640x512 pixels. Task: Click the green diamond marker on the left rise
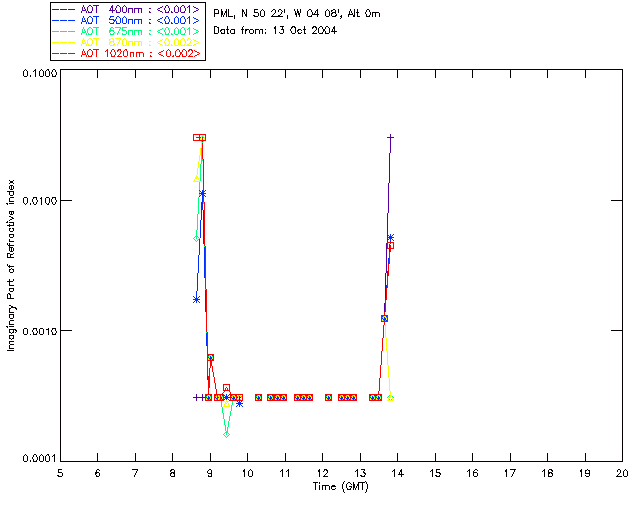point(196,239)
